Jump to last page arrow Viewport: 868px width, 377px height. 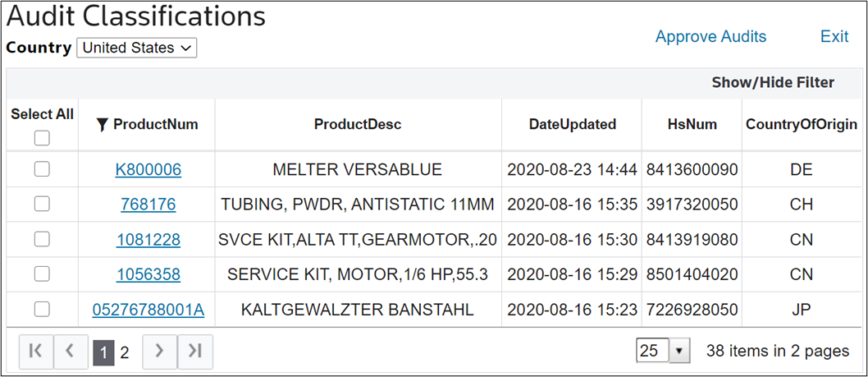click(195, 352)
